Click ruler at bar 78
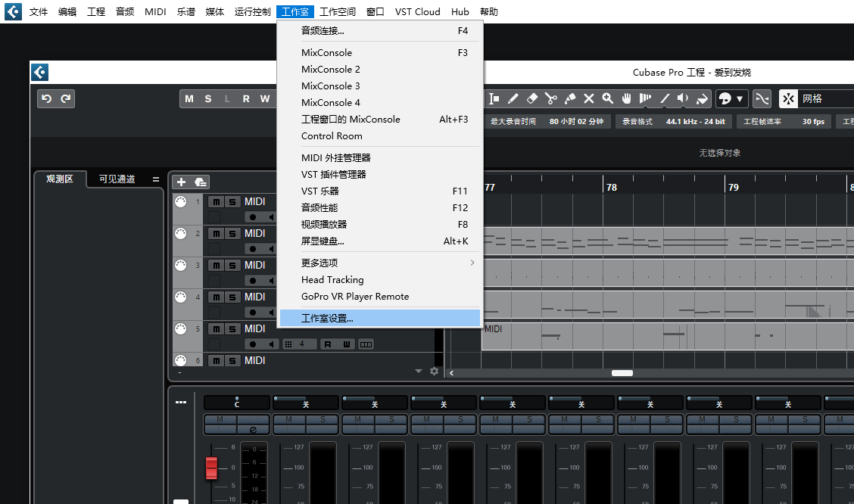 pos(611,187)
